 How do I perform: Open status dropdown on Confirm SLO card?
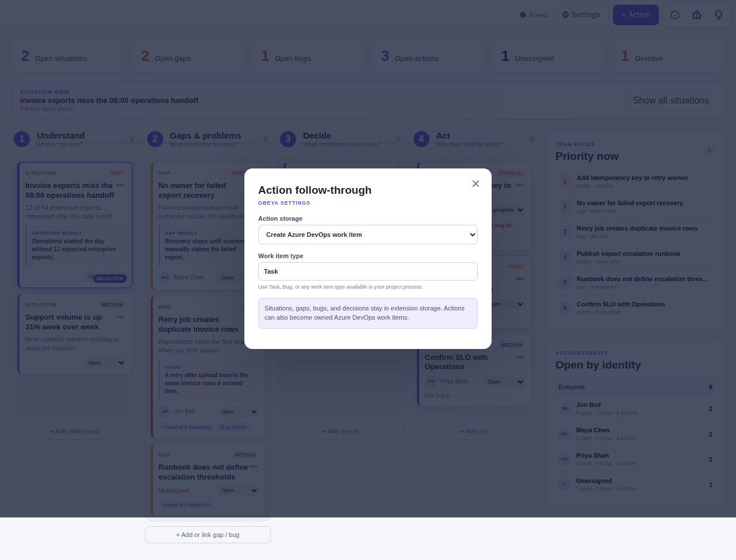[505, 382]
